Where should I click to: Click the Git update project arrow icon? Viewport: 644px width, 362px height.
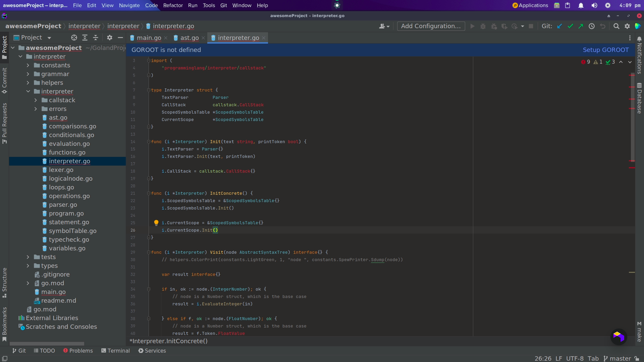[559, 26]
